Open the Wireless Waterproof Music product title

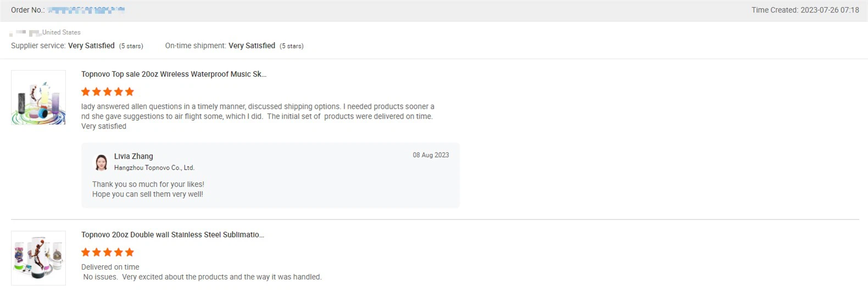174,74
